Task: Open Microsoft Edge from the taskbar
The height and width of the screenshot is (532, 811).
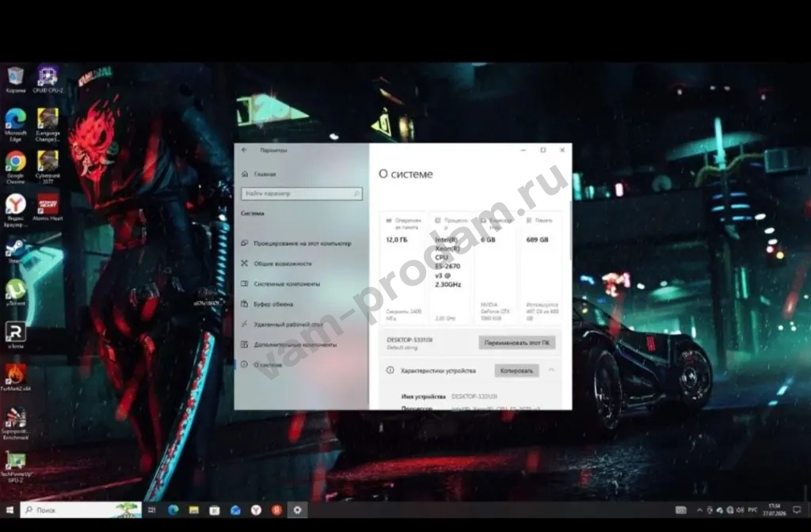Action: 173,511
